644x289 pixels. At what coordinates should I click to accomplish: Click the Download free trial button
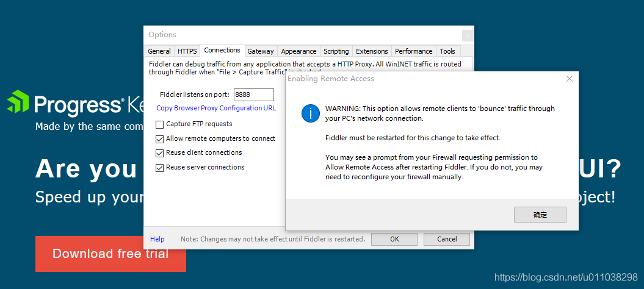click(110, 254)
